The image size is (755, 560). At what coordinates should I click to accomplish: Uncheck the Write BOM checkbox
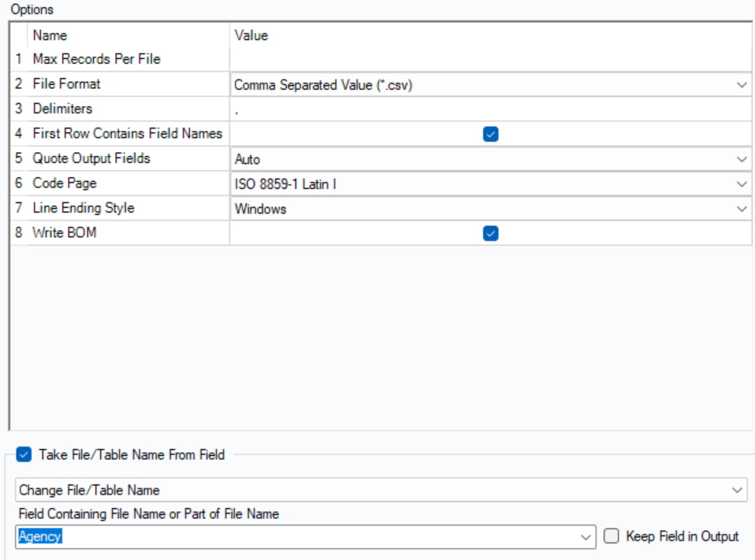tap(490, 233)
